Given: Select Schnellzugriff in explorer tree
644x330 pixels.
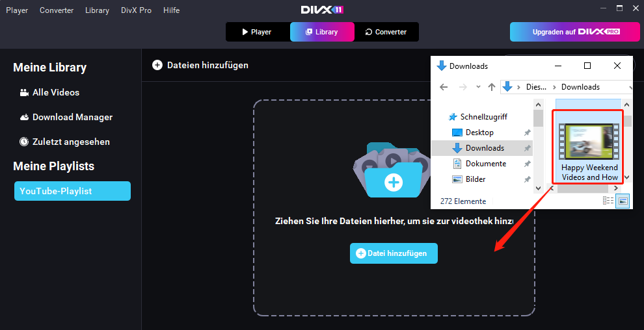Looking at the screenshot, I should point(483,117).
